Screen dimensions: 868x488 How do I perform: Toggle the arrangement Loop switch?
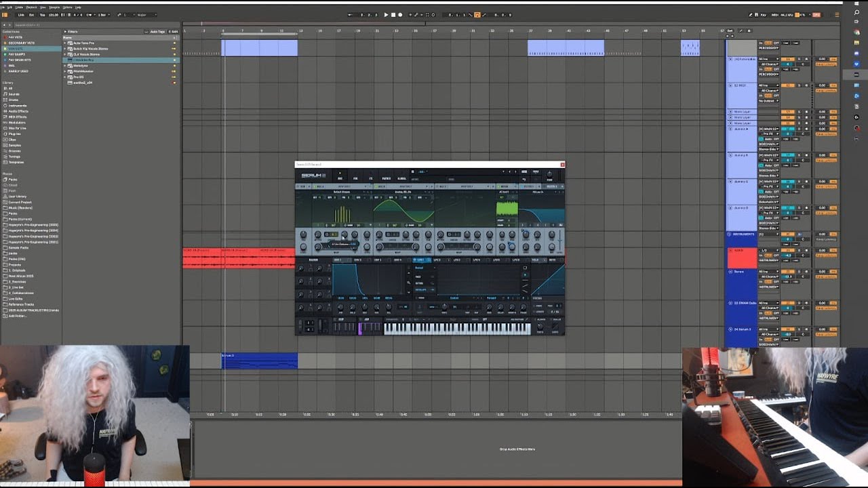(x=477, y=14)
